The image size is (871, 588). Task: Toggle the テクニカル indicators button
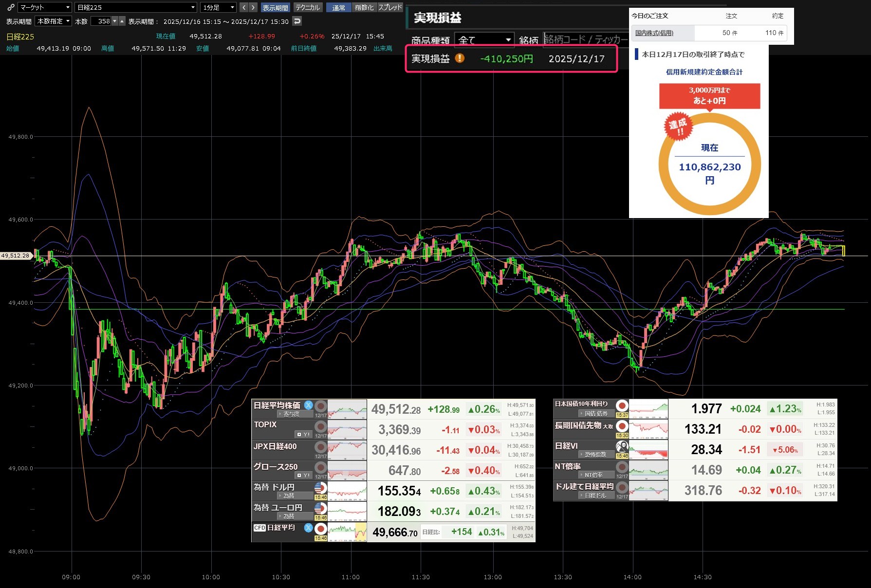coord(308,7)
